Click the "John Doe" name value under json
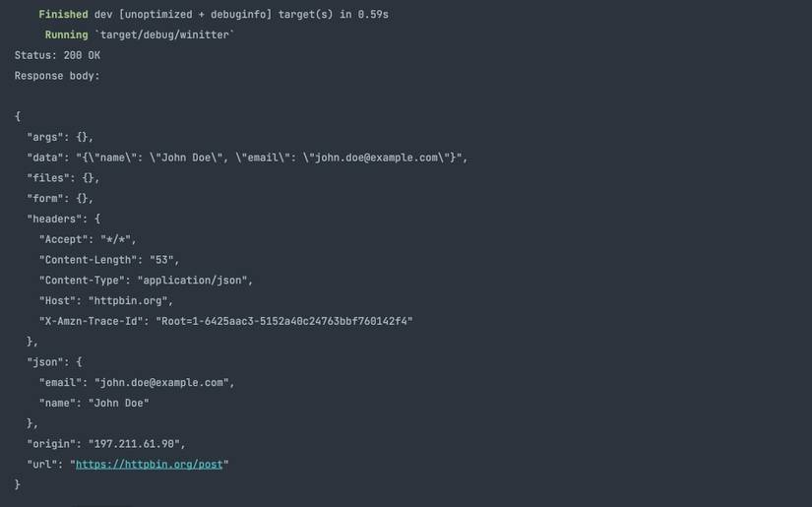This screenshot has width=812, height=507. 119,404
